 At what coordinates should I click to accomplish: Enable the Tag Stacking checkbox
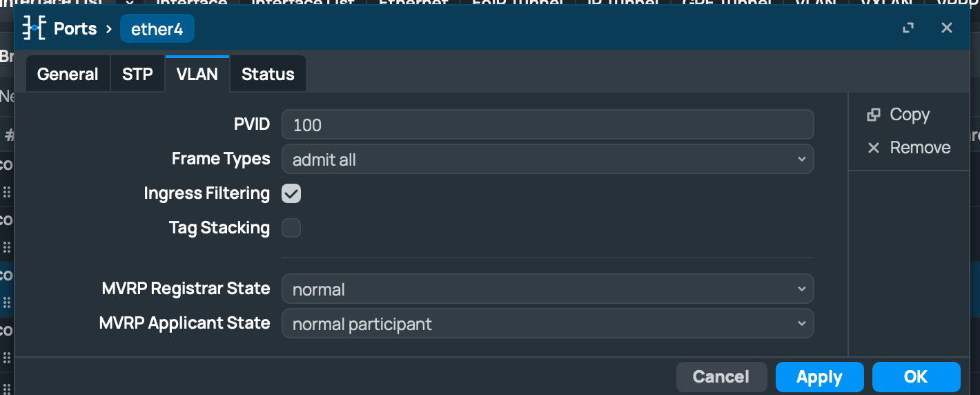[x=291, y=228]
